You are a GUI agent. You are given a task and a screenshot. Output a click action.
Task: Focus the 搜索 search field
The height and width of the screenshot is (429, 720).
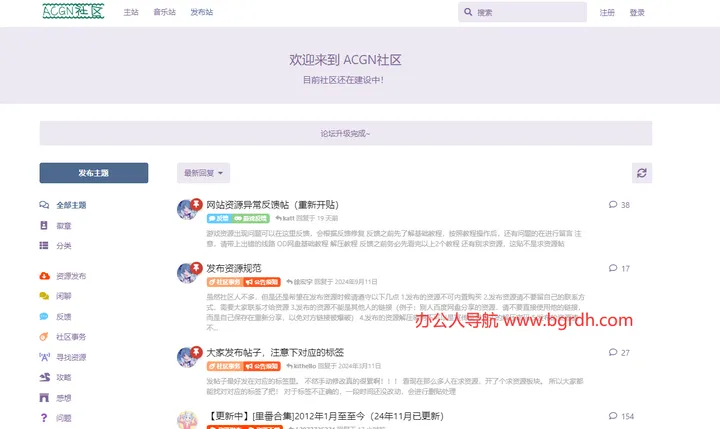(x=522, y=12)
